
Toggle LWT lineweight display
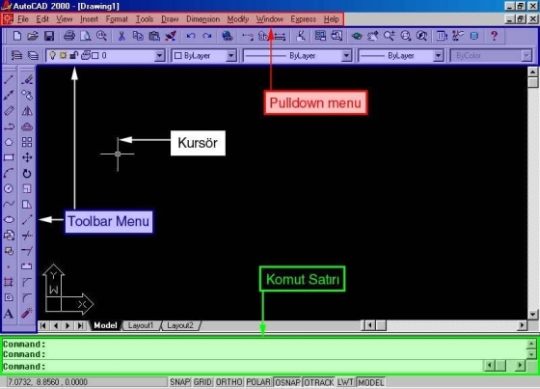coord(345,382)
